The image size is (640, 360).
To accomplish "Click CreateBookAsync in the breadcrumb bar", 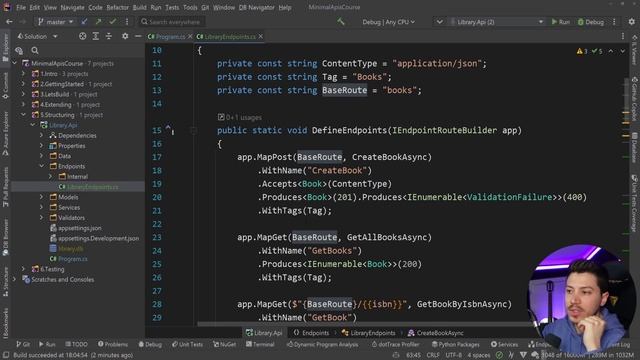I will [436, 333].
